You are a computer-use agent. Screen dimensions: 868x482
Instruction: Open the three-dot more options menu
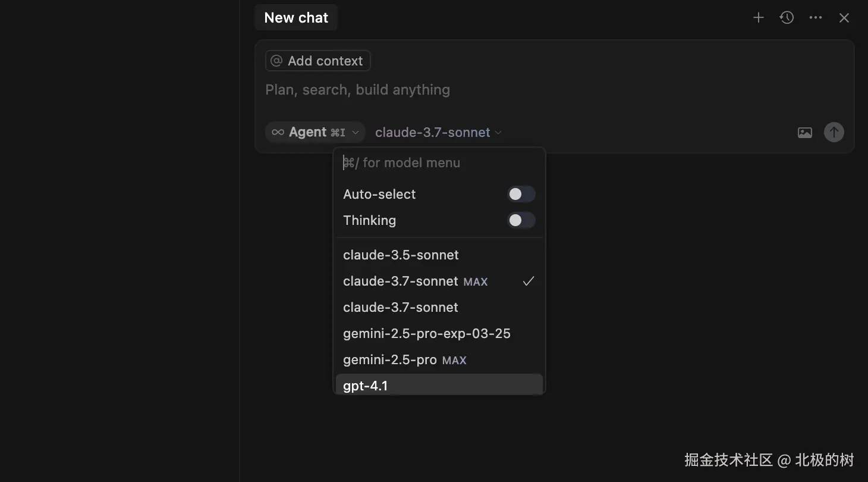(816, 18)
